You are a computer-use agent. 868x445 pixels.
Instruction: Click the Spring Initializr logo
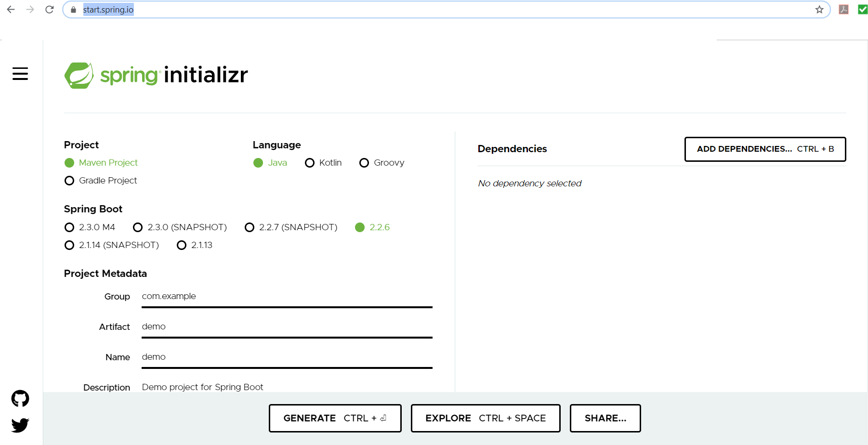(x=156, y=75)
